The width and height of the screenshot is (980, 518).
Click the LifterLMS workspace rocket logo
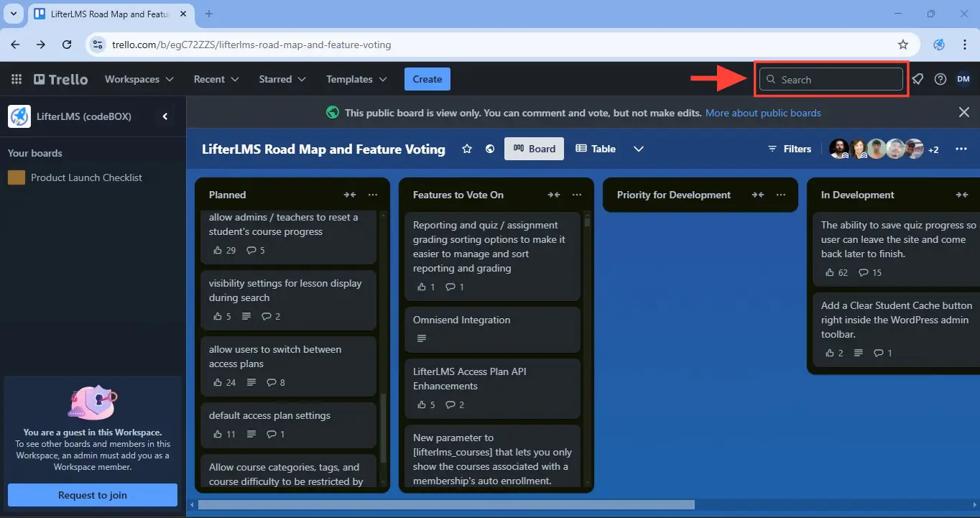pyautogui.click(x=19, y=116)
